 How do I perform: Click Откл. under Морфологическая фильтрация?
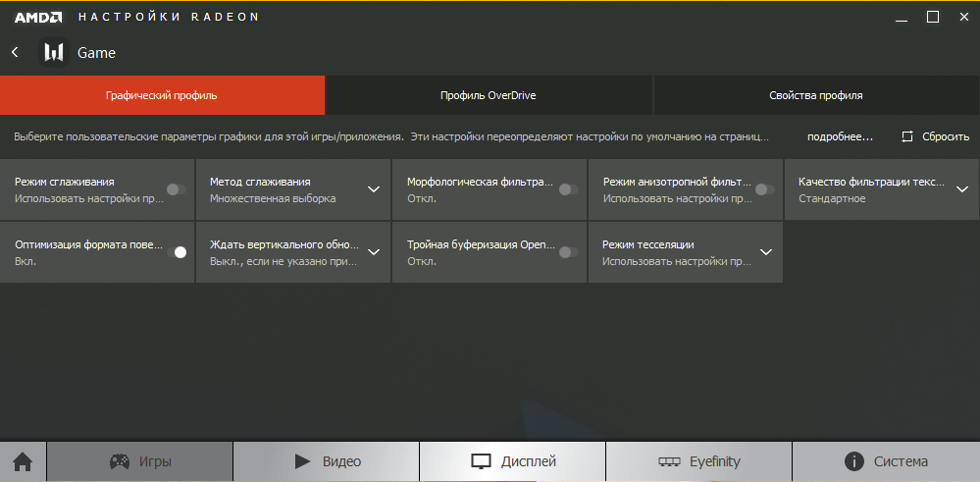(x=421, y=199)
